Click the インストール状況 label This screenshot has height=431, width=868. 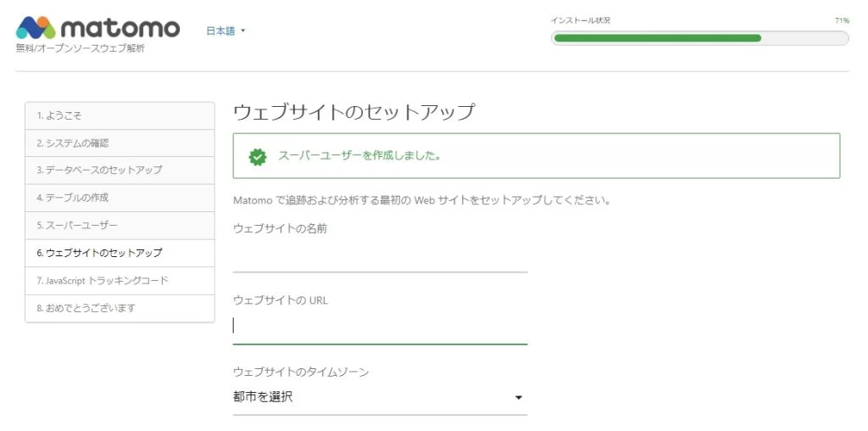click(581, 20)
